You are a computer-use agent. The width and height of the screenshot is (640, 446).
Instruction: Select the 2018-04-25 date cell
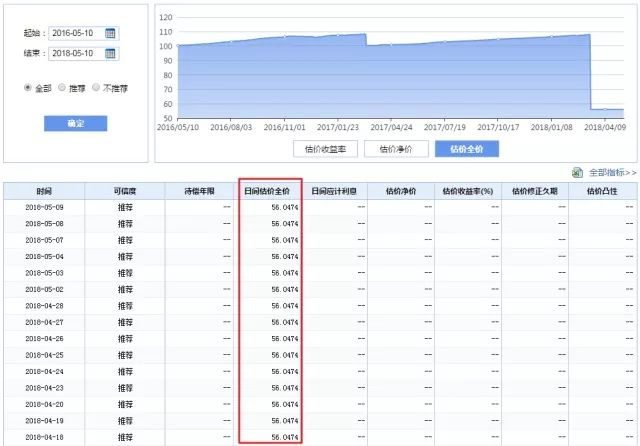44,355
